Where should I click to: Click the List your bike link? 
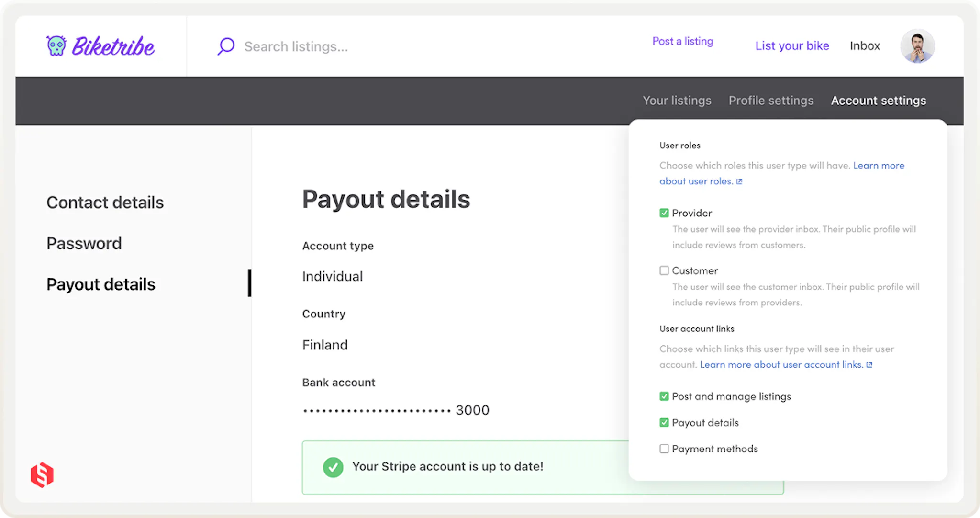tap(792, 46)
